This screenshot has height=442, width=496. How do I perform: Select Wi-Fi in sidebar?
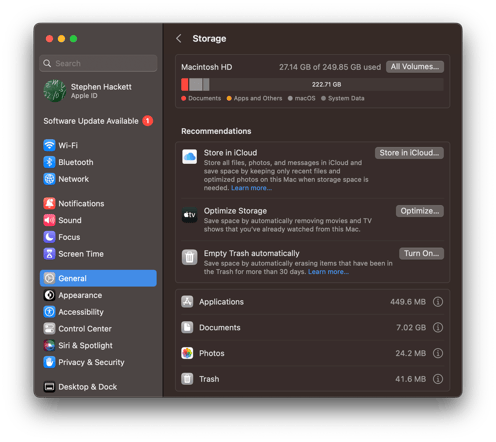[x=68, y=145]
